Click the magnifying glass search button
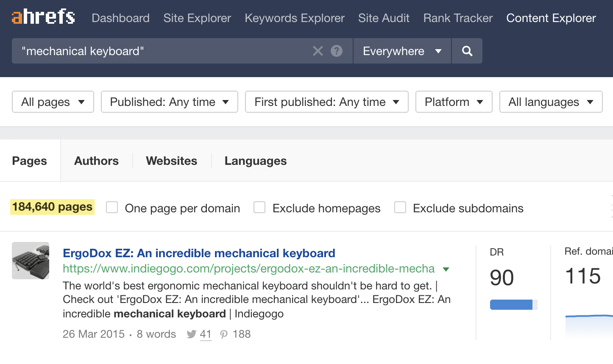Screen dimensions: 613x364 pos(467,51)
